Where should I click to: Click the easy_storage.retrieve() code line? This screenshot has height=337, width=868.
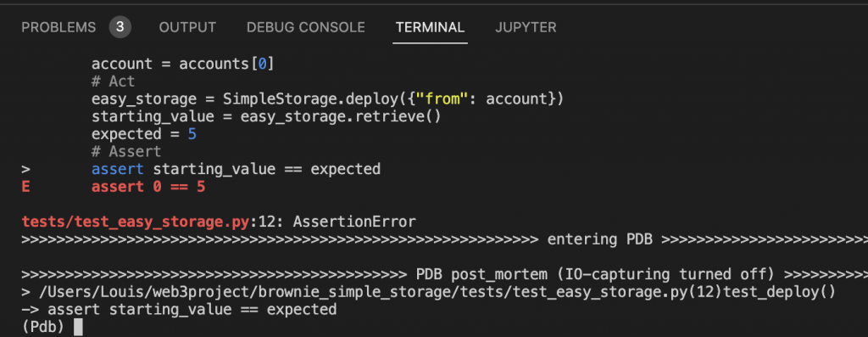(x=265, y=117)
